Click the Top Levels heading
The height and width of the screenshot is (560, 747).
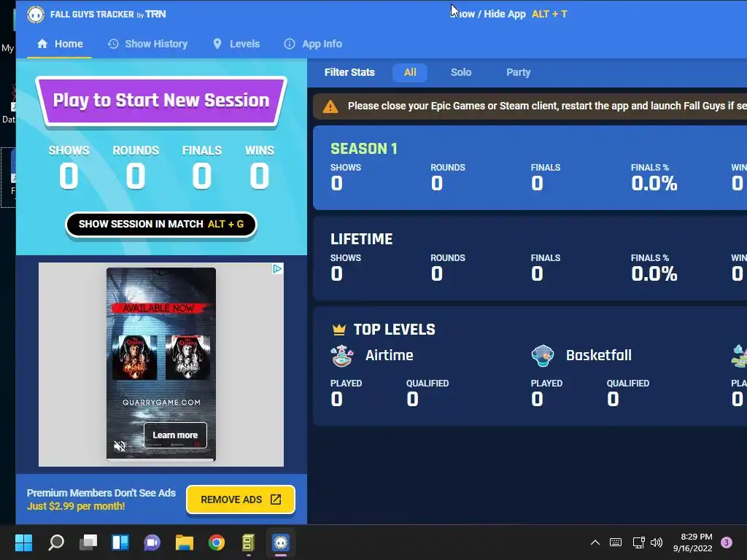coord(395,330)
